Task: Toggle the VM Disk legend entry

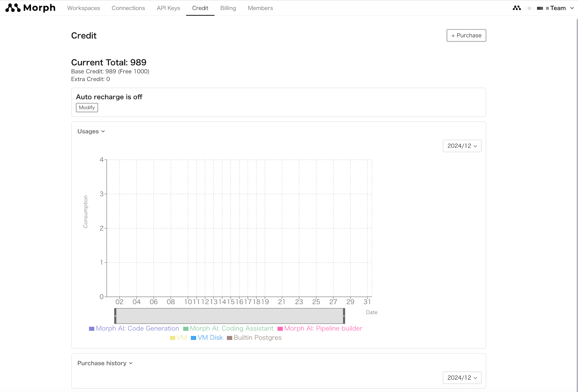Action: [207, 338]
